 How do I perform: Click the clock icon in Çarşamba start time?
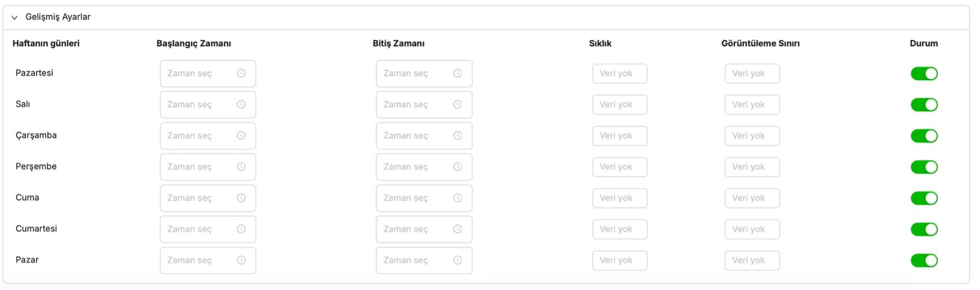241,136
